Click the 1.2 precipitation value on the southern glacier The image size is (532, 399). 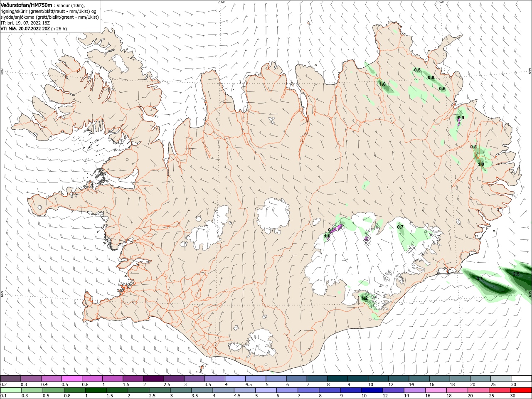[365, 298]
